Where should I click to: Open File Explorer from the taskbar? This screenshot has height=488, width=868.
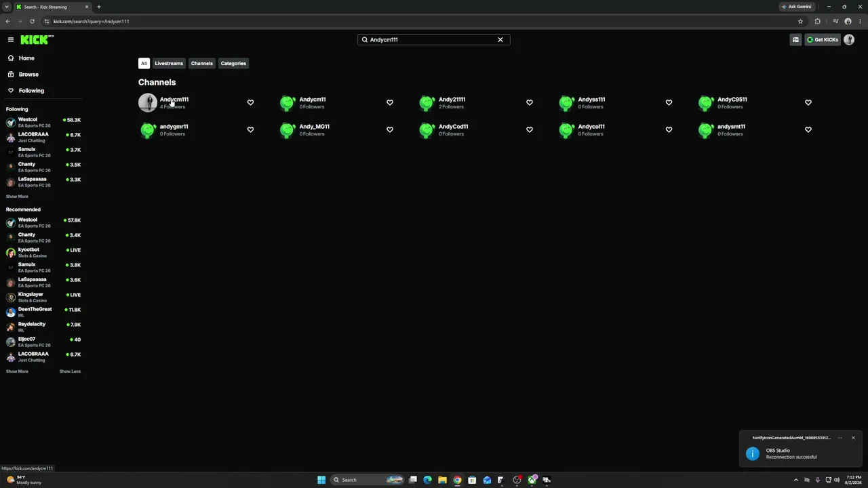point(442,480)
